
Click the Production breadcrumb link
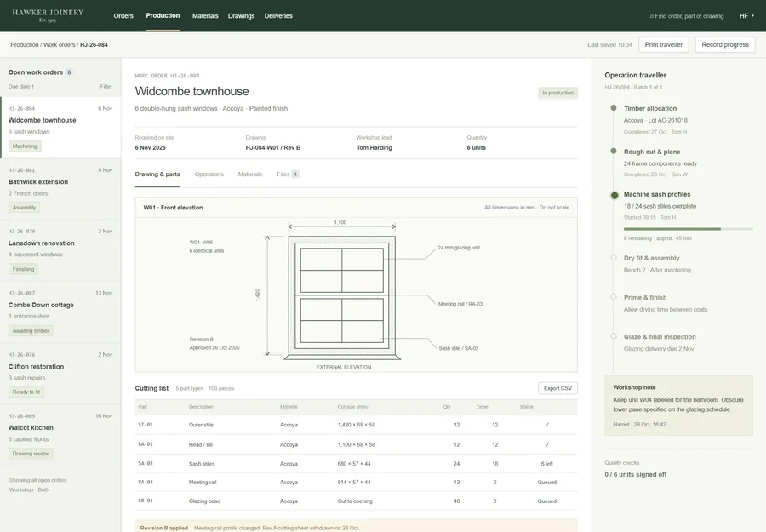point(25,44)
